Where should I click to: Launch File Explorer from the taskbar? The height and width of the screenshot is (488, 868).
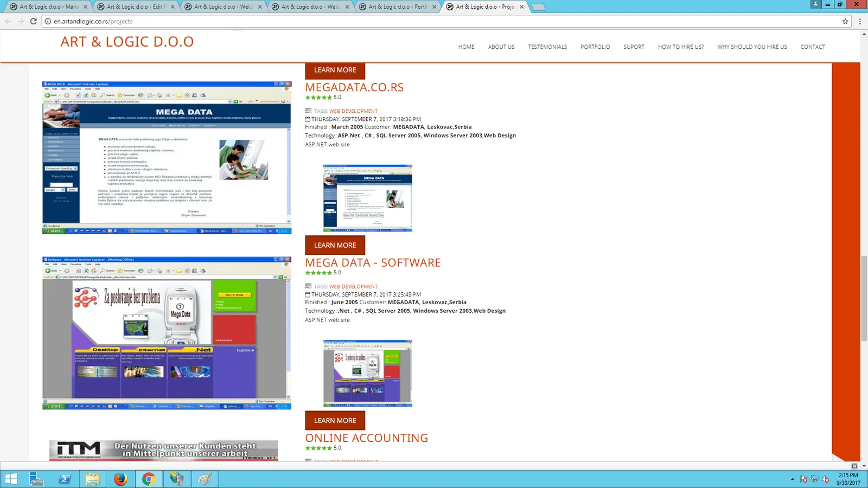pyautogui.click(x=93, y=479)
